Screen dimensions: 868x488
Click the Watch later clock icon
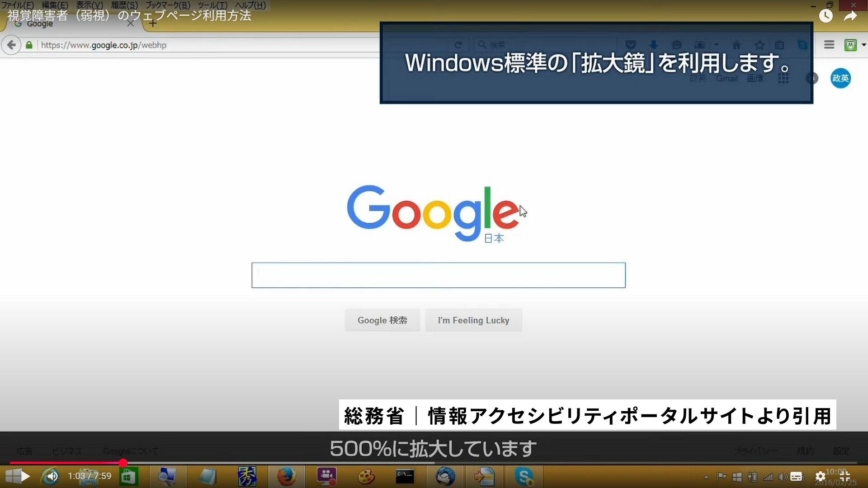pos(826,16)
